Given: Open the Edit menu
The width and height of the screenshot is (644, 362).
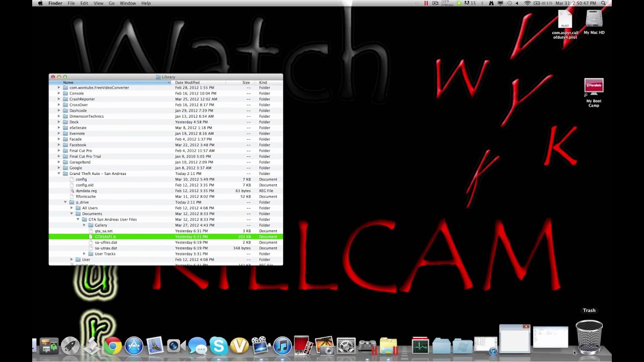Looking at the screenshot, I should coord(84,3).
